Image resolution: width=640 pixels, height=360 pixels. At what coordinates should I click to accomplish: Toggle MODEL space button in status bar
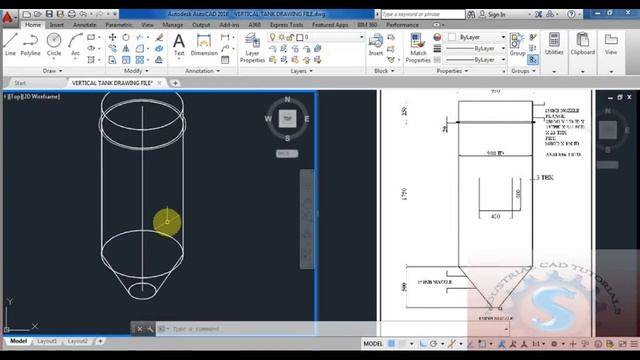pos(373,344)
